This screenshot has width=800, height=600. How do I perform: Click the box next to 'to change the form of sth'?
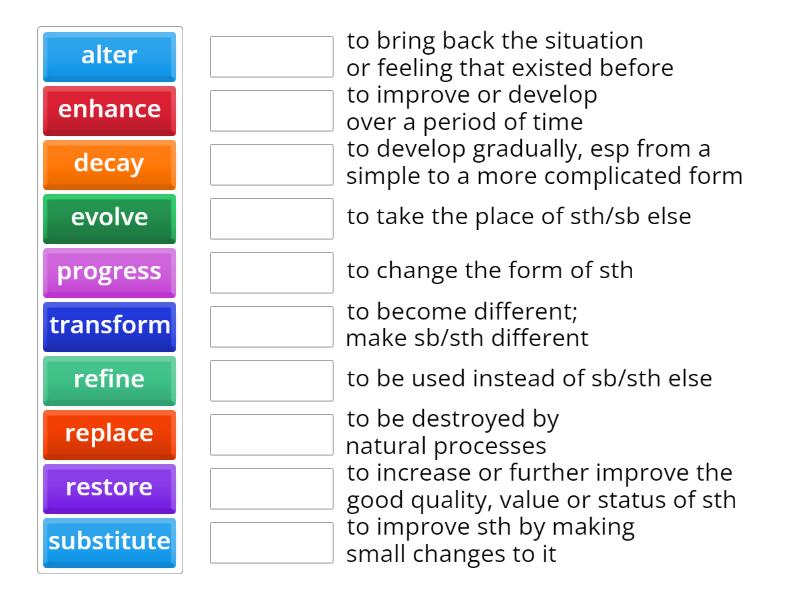coord(271,271)
